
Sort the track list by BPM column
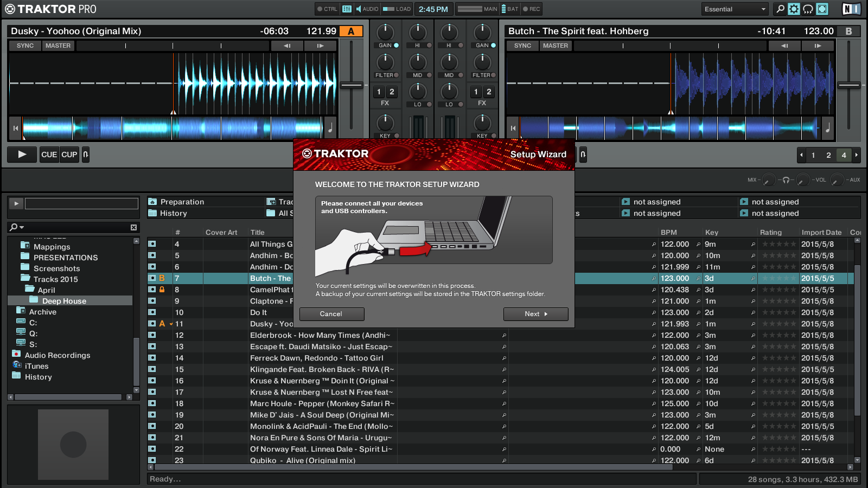(x=668, y=232)
